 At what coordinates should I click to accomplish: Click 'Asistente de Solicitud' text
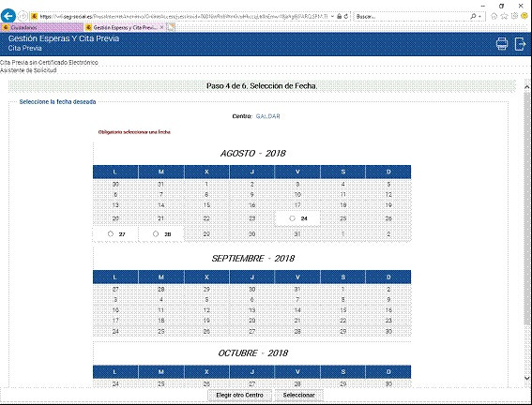pos(28,70)
